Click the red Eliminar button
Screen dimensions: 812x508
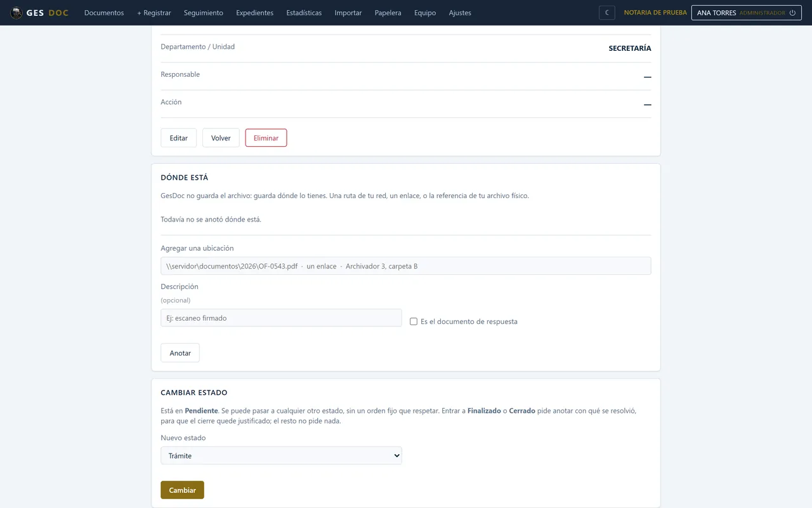[266, 138]
